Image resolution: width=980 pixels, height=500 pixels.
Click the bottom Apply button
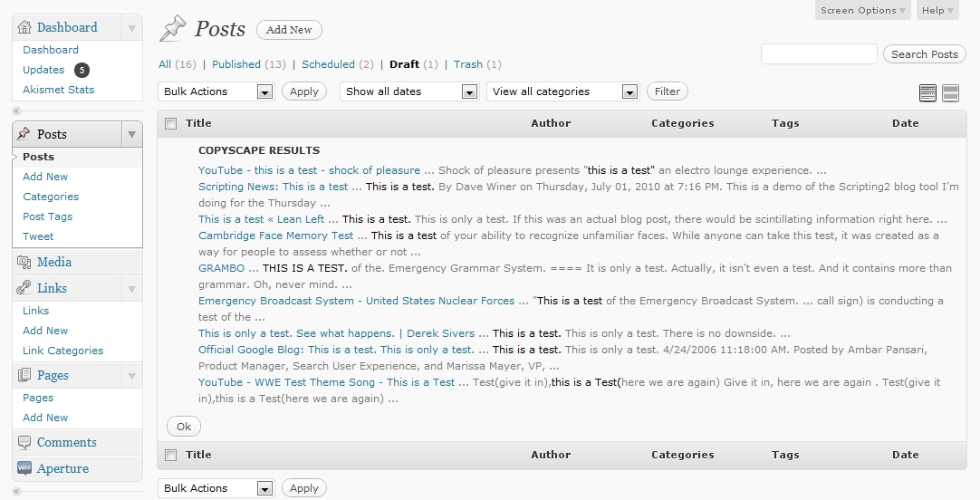tap(304, 488)
